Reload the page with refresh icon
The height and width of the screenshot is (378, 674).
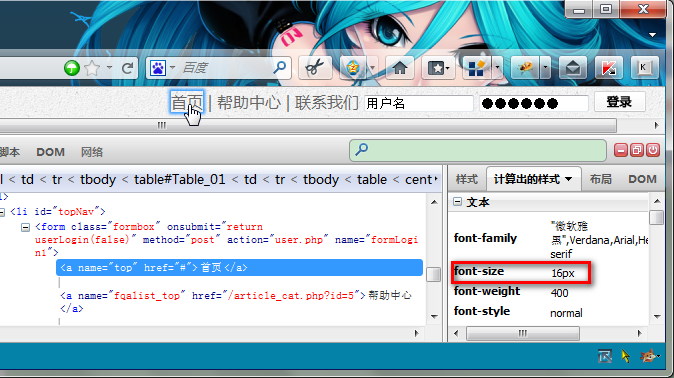[127, 68]
